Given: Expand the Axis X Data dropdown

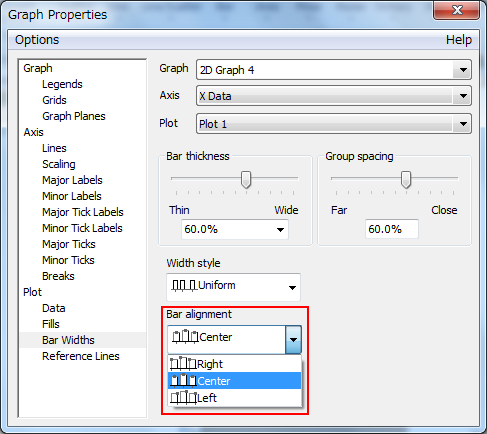Looking at the screenshot, I should [463, 96].
